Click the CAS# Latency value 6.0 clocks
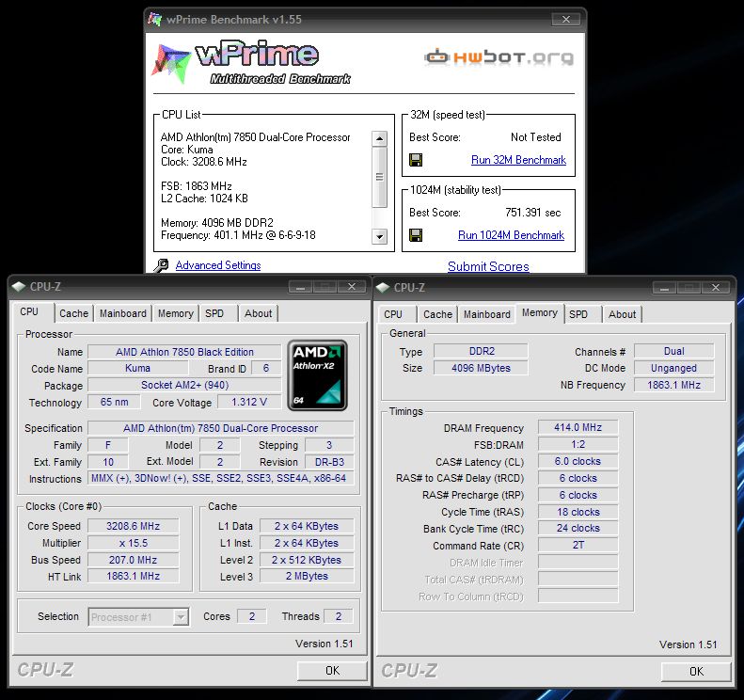 coord(578,461)
